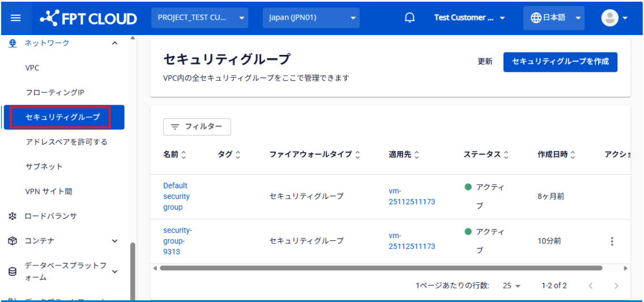Change language via 日本語 dropdown
The width and height of the screenshot is (644, 302).
(553, 18)
